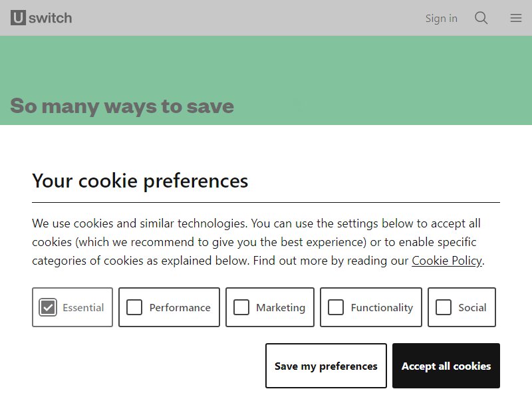Enable the Functionality cookies checkbox
Image resolution: width=532 pixels, height=399 pixels.
(x=336, y=307)
